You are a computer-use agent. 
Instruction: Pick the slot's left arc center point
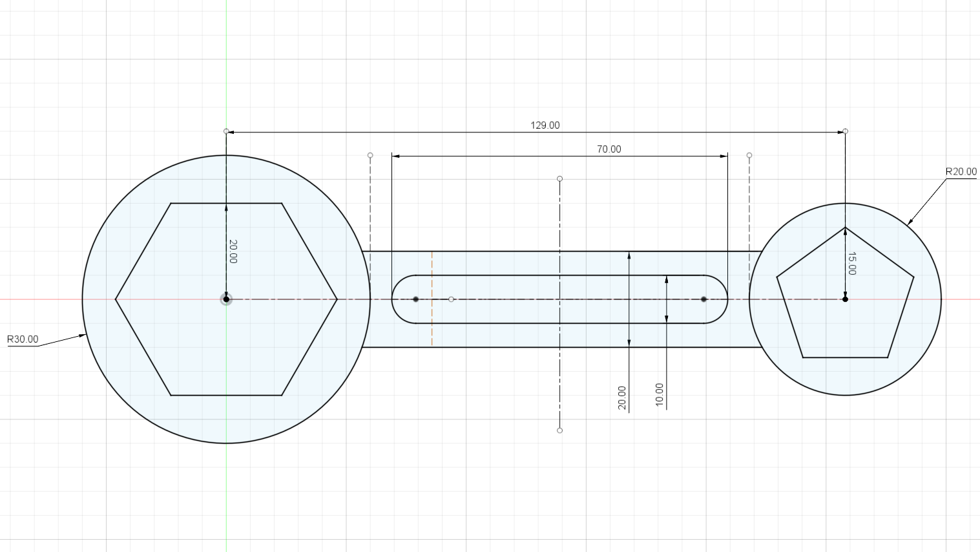[415, 299]
